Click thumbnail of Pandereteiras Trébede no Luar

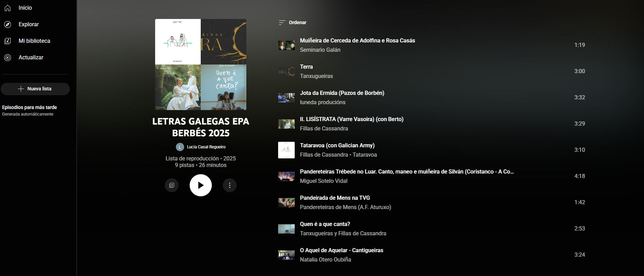pos(286,176)
